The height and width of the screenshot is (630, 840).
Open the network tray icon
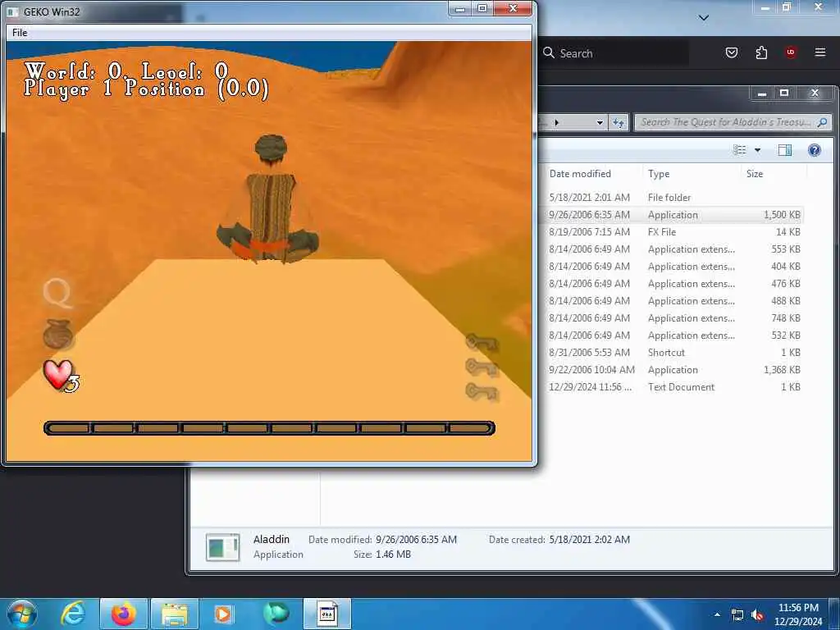click(737, 614)
